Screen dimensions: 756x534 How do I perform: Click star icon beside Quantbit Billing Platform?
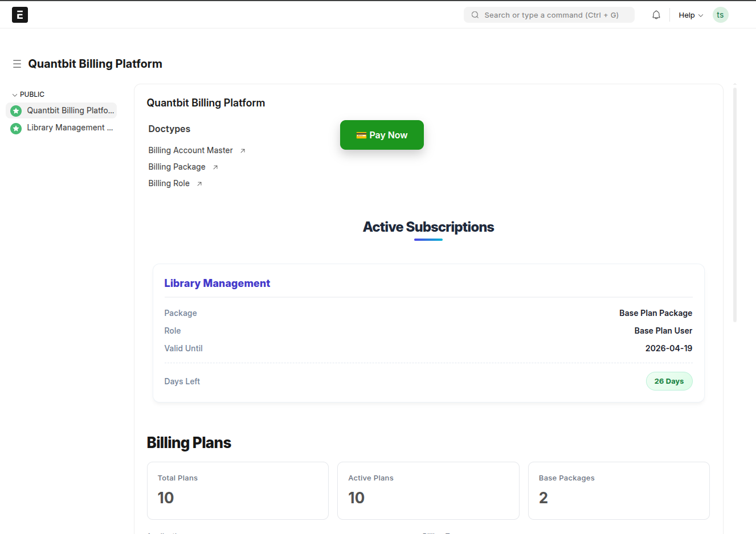(16, 111)
